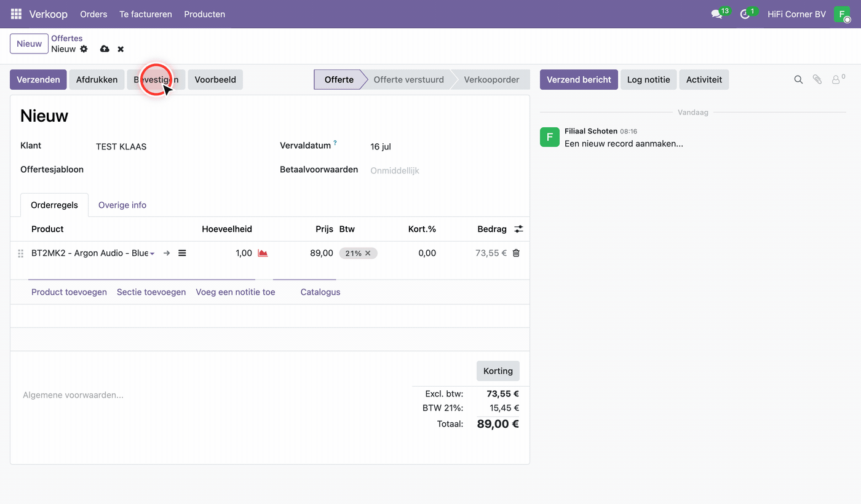This screenshot has height=504, width=861.
Task: Click the Bevestigen button
Action: 156,79
